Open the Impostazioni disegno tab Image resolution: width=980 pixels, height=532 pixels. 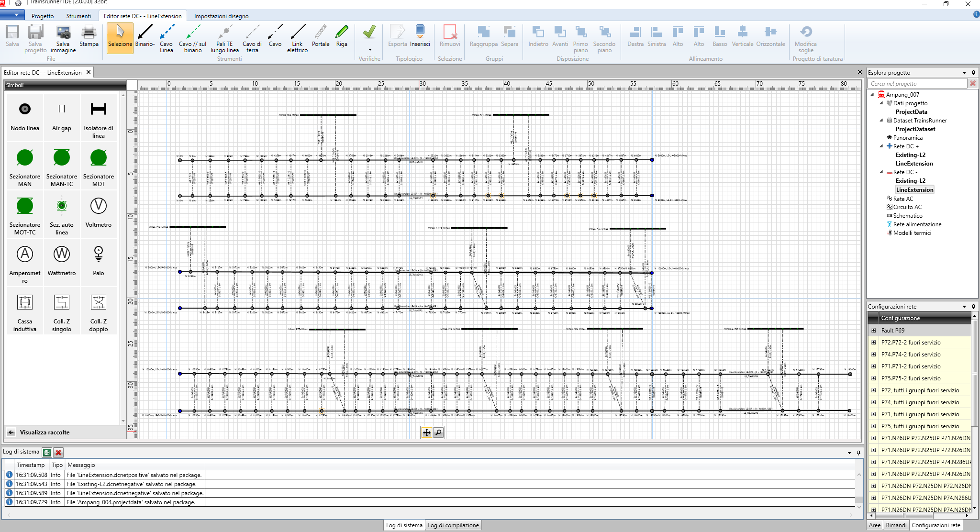coord(221,16)
